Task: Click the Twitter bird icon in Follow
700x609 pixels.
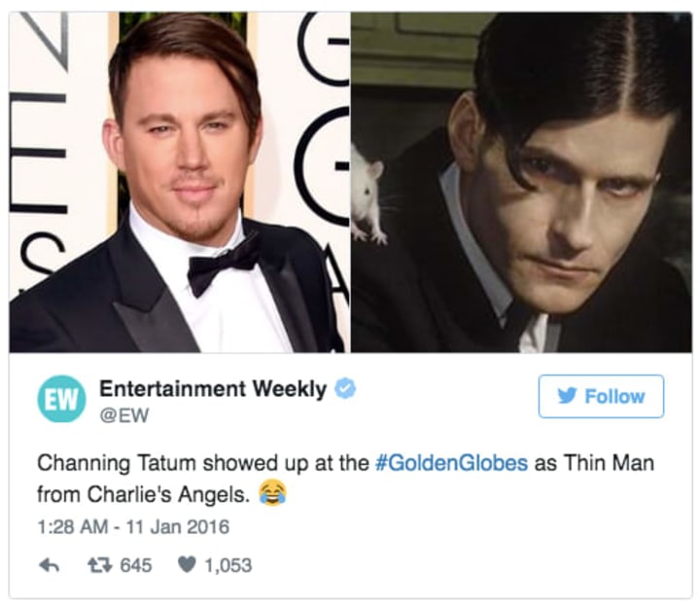Action: tap(567, 396)
